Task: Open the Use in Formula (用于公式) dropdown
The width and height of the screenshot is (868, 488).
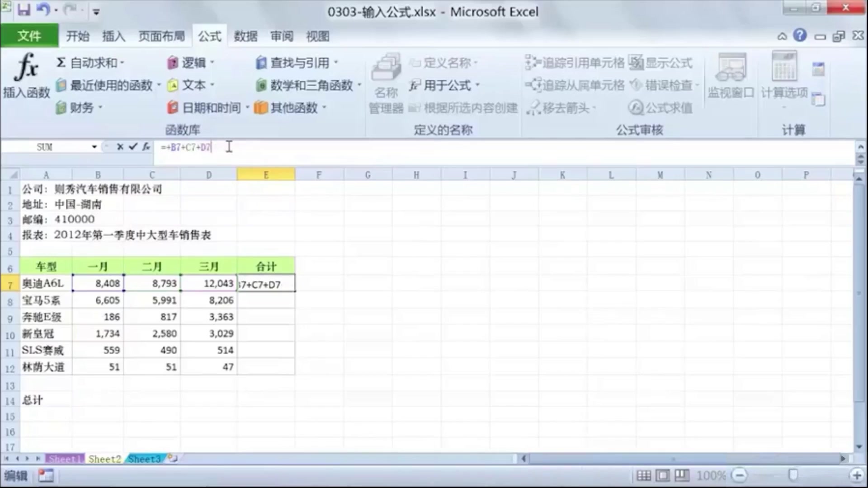Action: (x=444, y=85)
